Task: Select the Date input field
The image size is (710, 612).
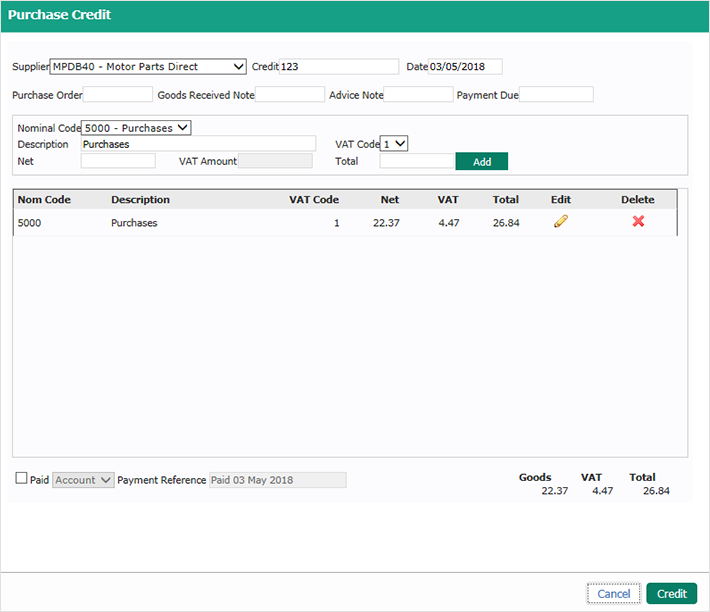Action: (465, 67)
